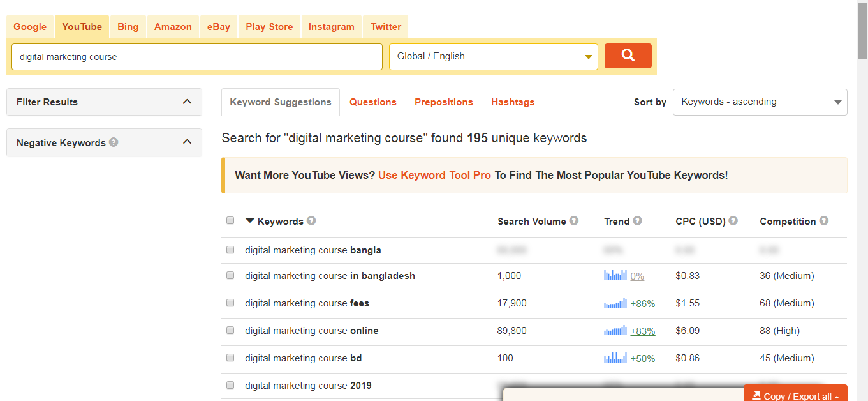Click CPC (USD) help question icon
The height and width of the screenshot is (401, 868).
733,221
